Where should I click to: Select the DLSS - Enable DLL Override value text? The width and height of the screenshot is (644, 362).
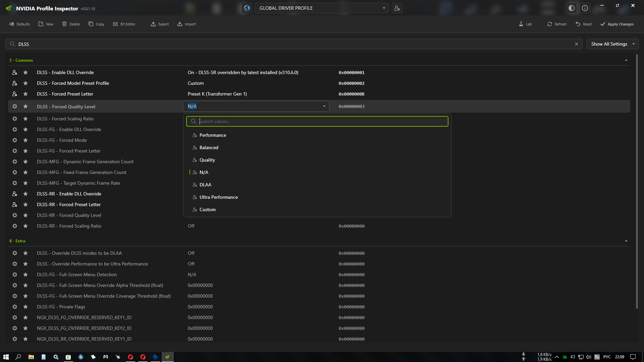pyautogui.click(x=243, y=72)
